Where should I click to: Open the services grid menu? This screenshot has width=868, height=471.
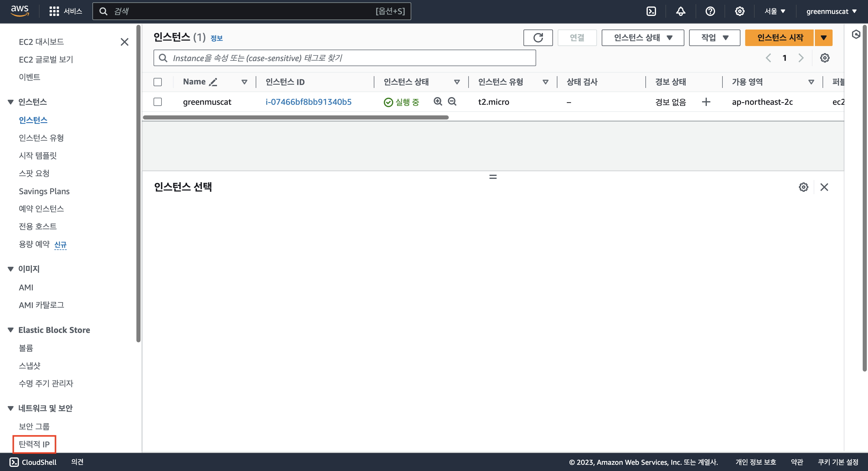66,11
